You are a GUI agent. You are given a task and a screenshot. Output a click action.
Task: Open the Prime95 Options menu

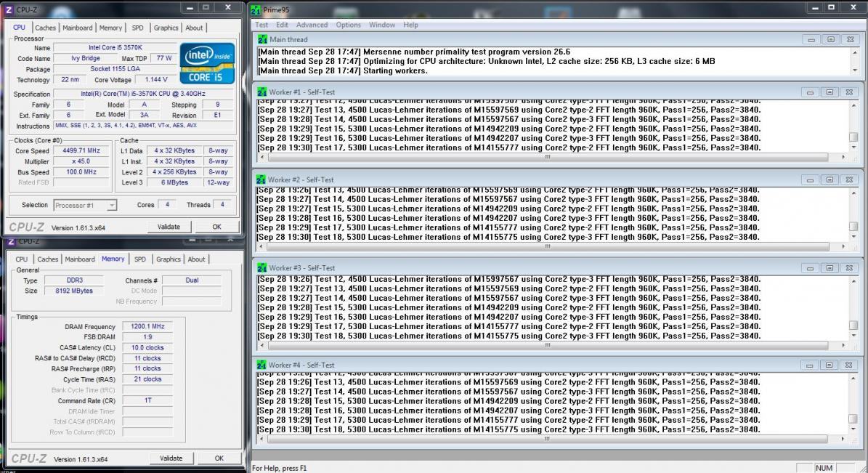(x=348, y=25)
